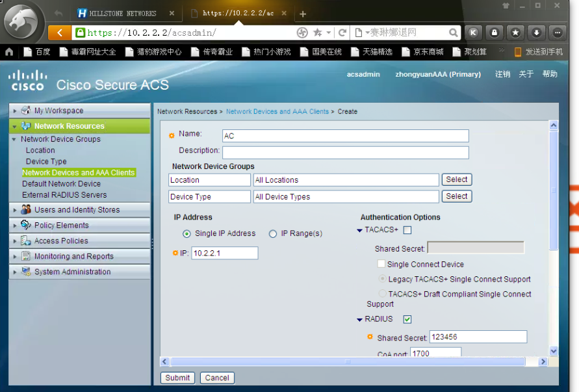Open External RADIUS Servers item
The width and height of the screenshot is (579, 392).
point(64,195)
